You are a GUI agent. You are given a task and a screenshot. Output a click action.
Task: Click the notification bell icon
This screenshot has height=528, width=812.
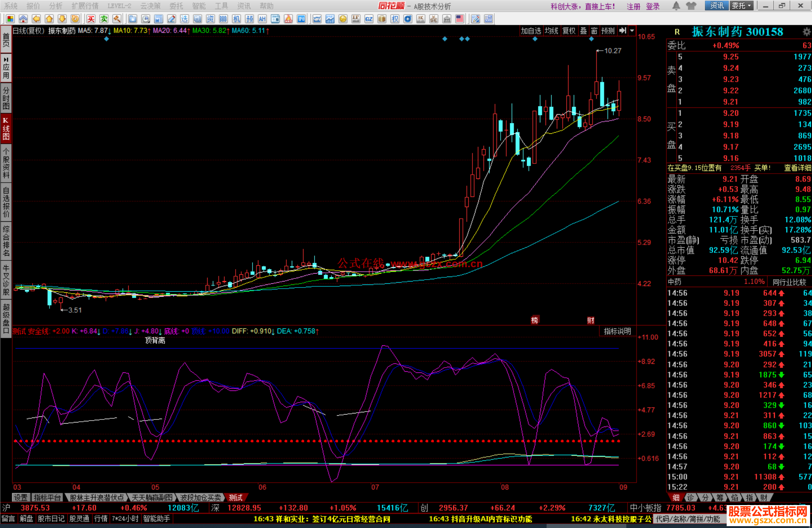[676, 6]
